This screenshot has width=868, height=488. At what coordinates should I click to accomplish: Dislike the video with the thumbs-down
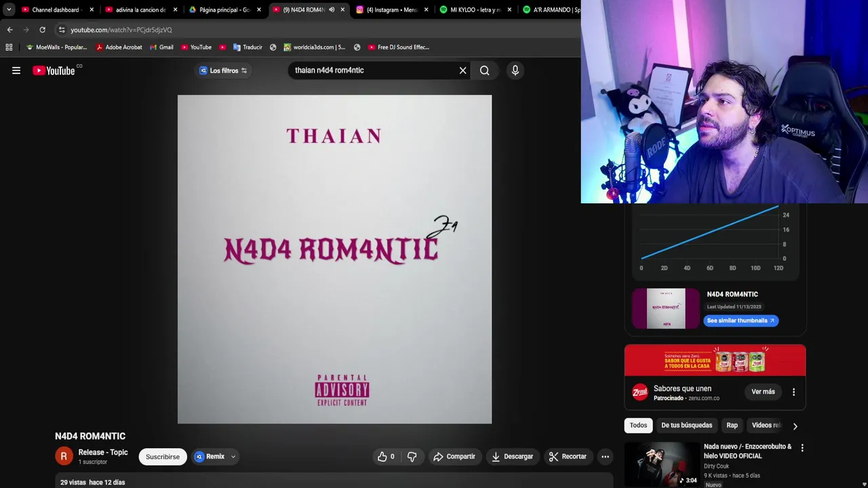pos(412,457)
